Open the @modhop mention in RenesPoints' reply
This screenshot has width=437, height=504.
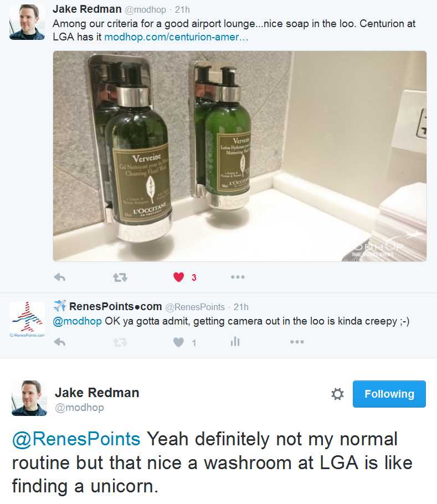(77, 321)
